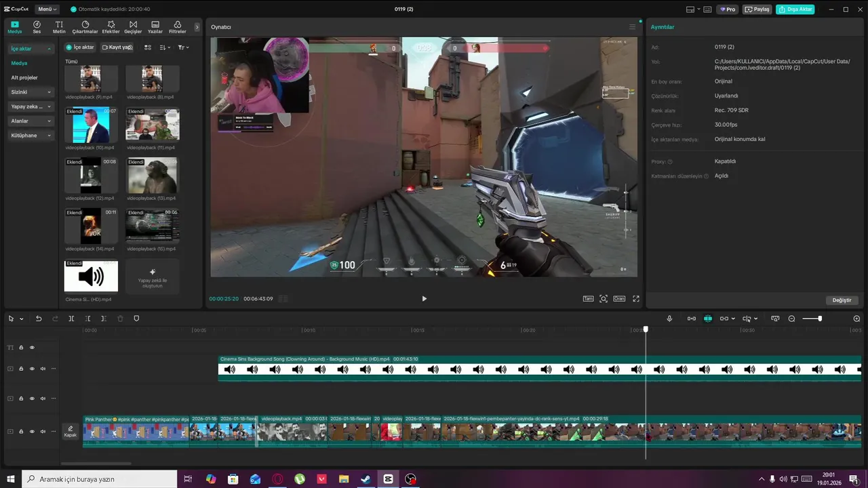Open the Yazılar captions tab
This screenshot has height=488, width=868.
(155, 27)
